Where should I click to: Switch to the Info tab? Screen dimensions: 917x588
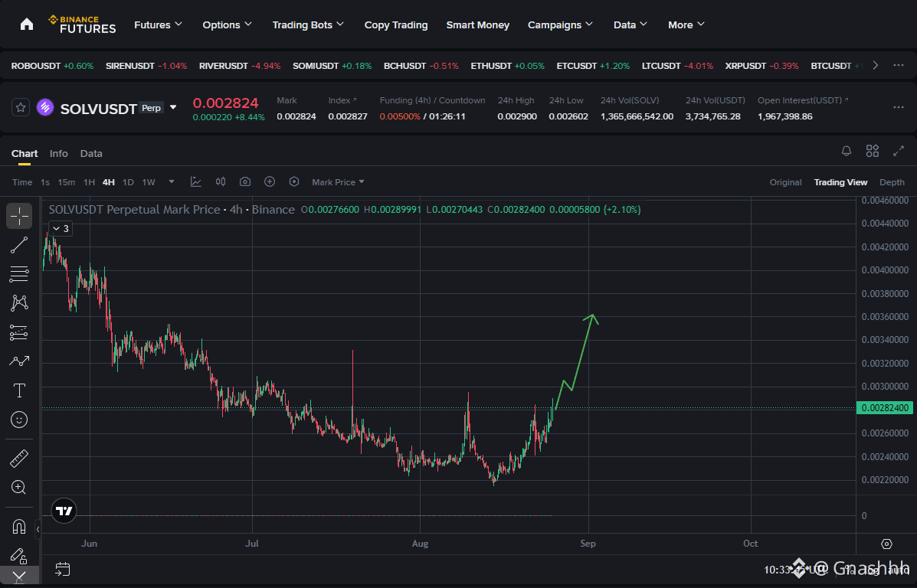[58, 153]
